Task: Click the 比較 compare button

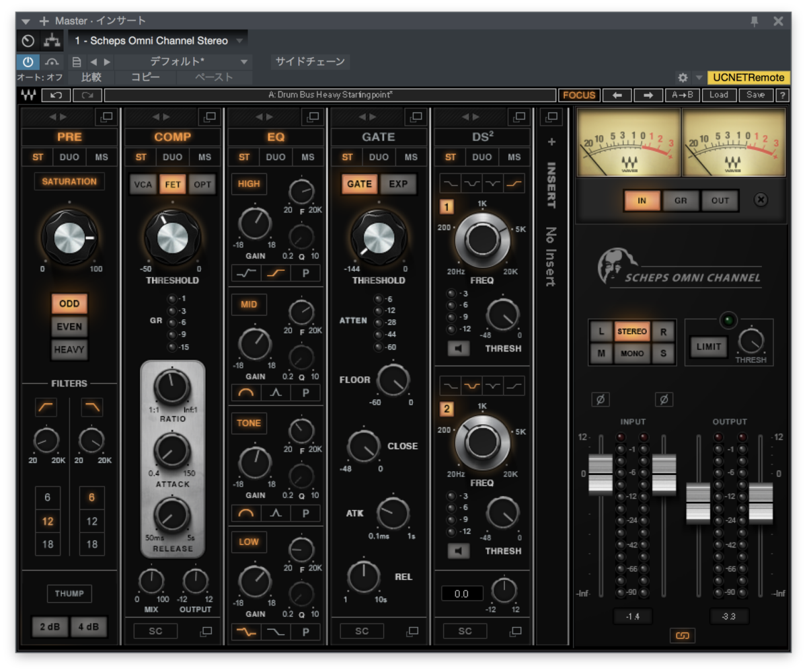Action: [x=91, y=77]
